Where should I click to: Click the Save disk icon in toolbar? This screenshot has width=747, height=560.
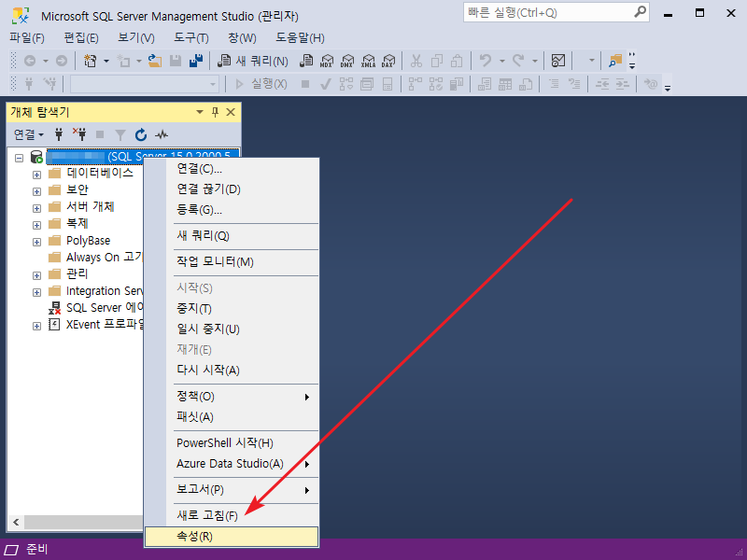point(176,61)
